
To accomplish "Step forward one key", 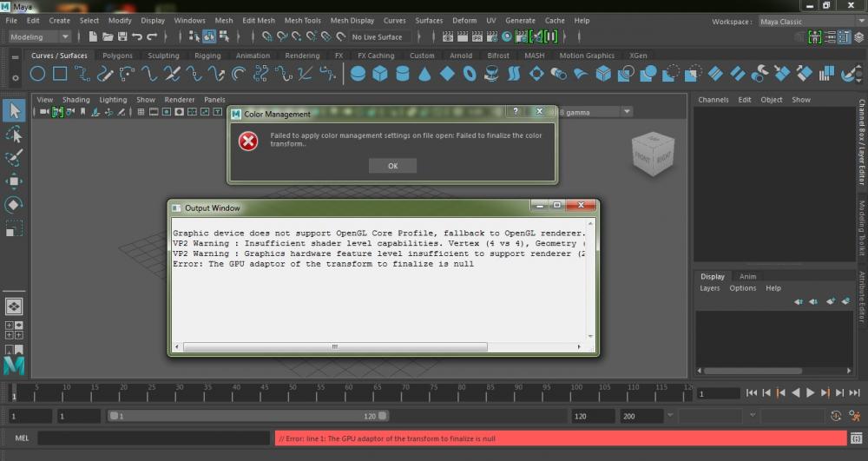I will (x=825, y=392).
